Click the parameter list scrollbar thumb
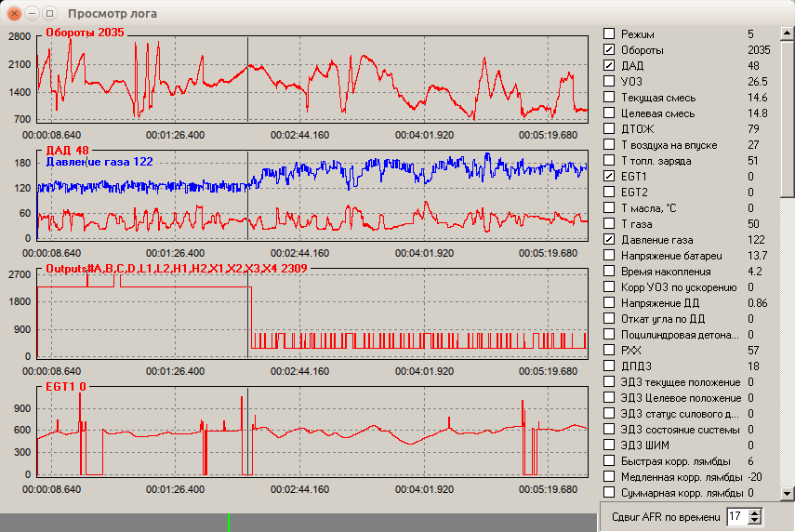 click(x=787, y=119)
